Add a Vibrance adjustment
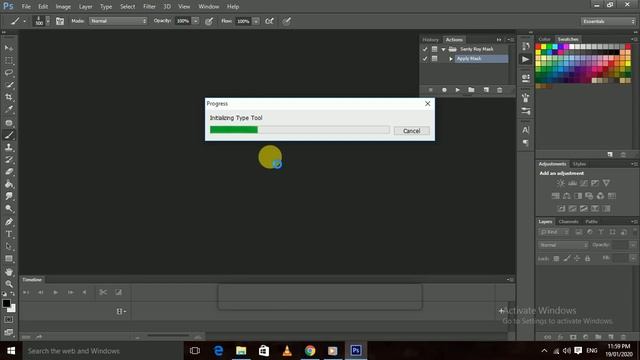 point(606,183)
